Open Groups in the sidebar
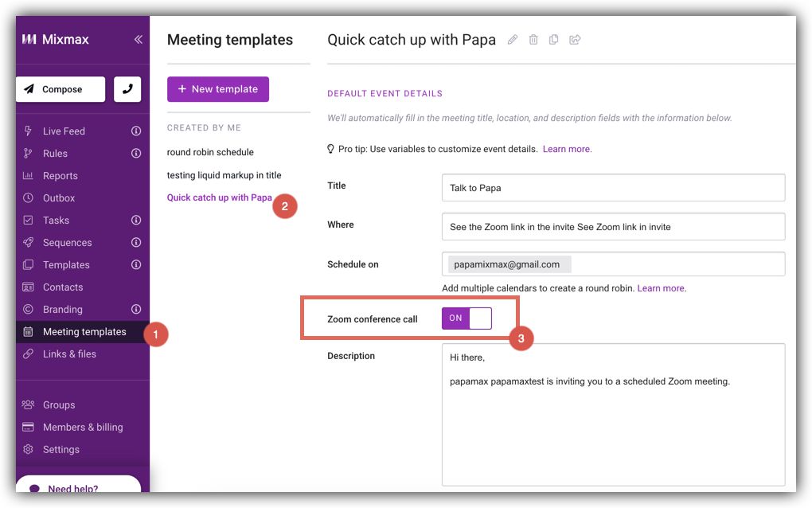 (59, 405)
